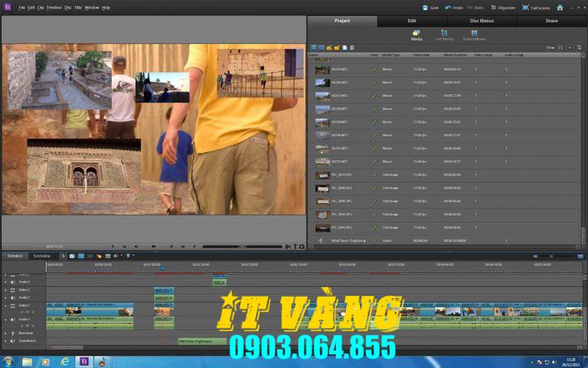This screenshot has width=588, height=368.
Task: Open the Media view icon
Action: pos(416,35)
